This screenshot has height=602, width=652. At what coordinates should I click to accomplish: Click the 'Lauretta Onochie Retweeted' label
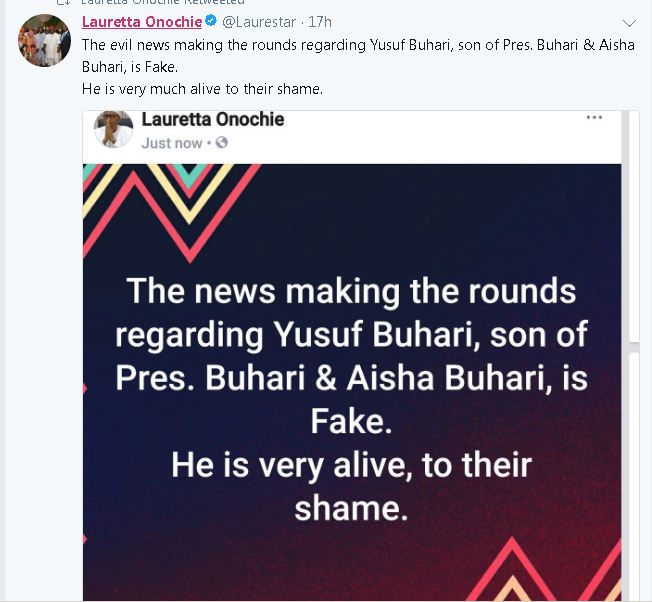pyautogui.click(x=162, y=3)
